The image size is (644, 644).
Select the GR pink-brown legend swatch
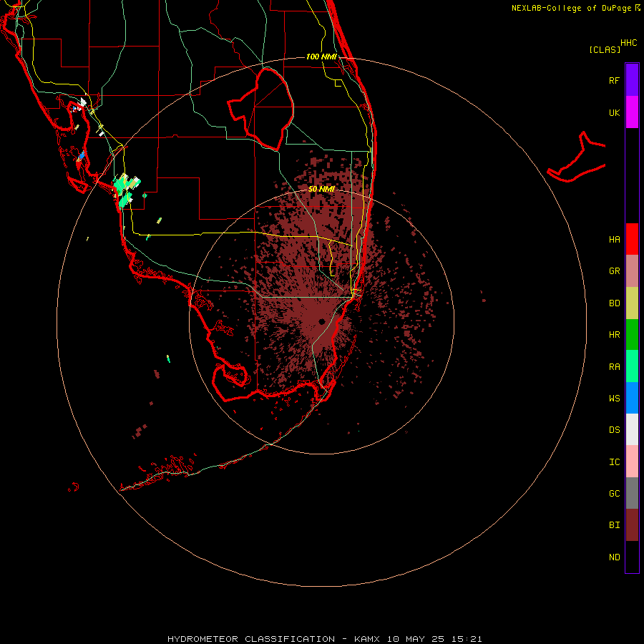click(632, 271)
